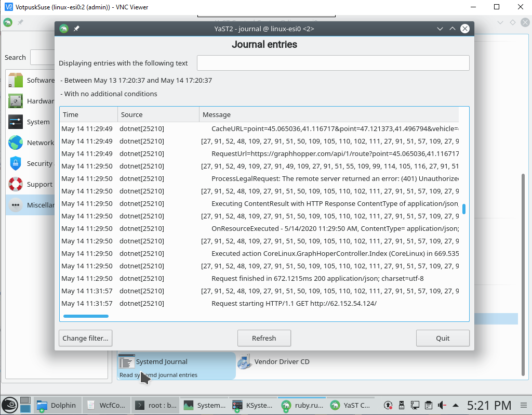Click the muted volume tray icon

[442, 405]
